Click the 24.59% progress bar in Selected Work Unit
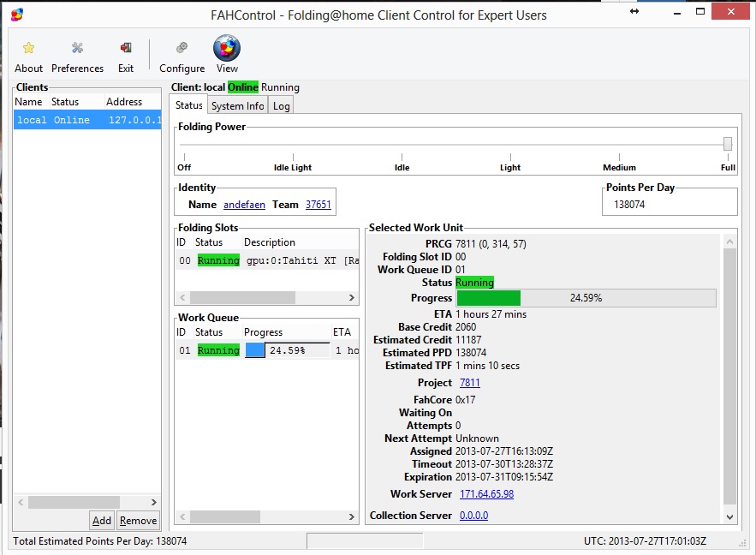 click(586, 298)
